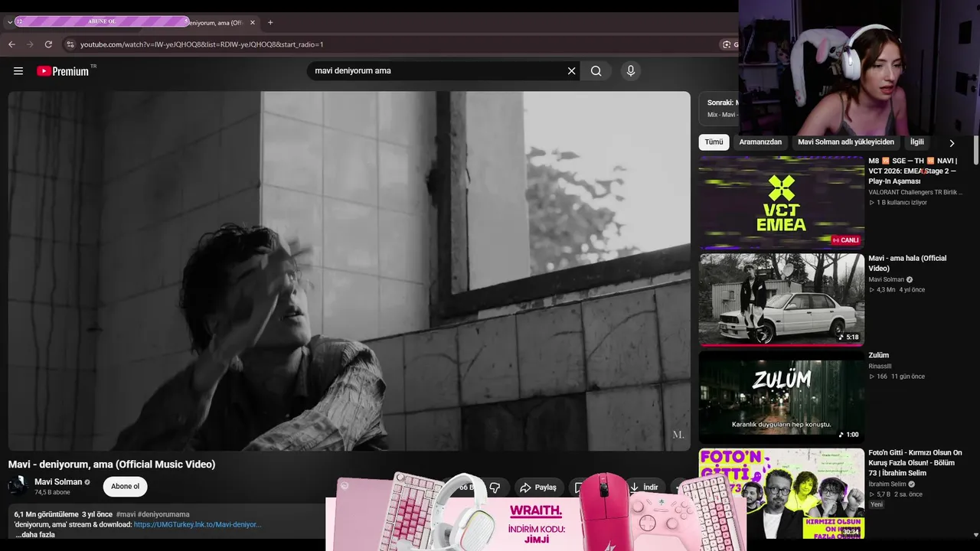Screen dimensions: 980x551
Task: Click the page scrollbar thumb
Action: pos(976,149)
